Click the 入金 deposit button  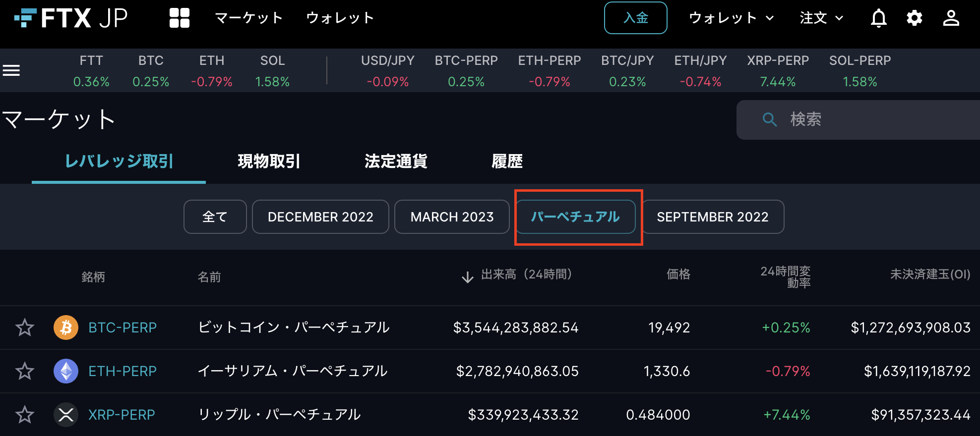(x=636, y=18)
